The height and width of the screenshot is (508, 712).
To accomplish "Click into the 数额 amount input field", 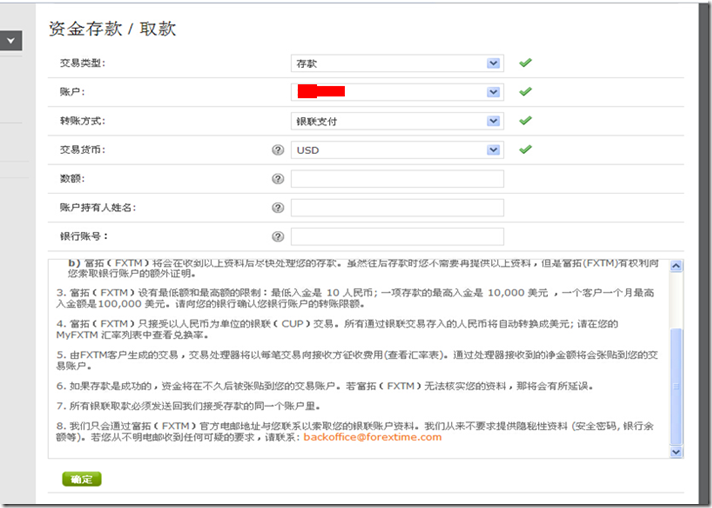I will point(397,179).
